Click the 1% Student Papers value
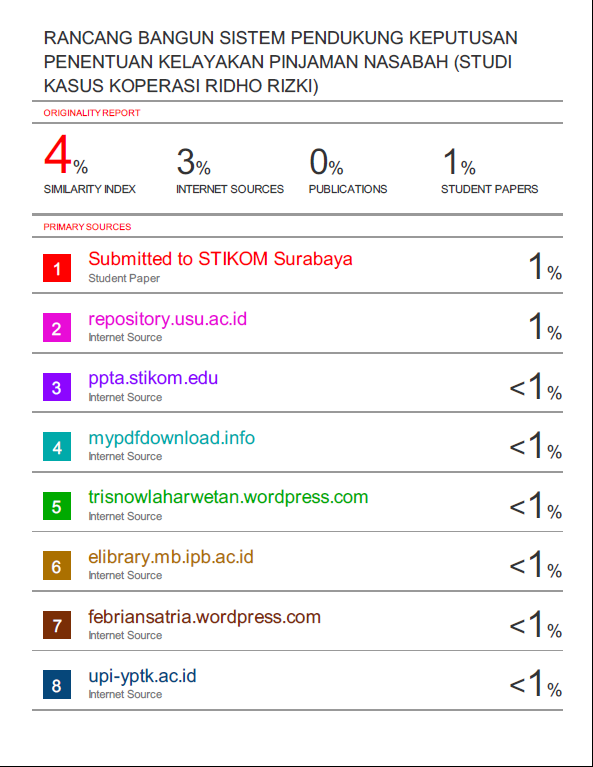 coord(459,161)
